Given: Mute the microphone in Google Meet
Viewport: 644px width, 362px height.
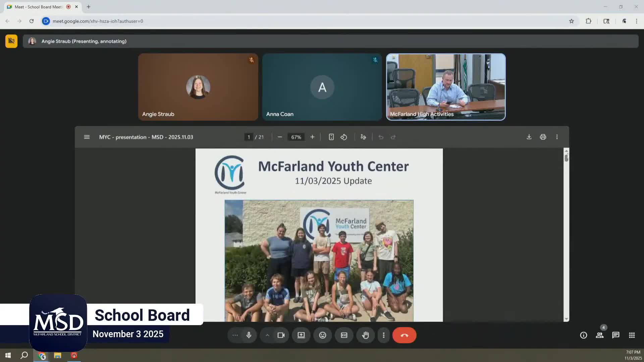Looking at the screenshot, I should (249, 335).
